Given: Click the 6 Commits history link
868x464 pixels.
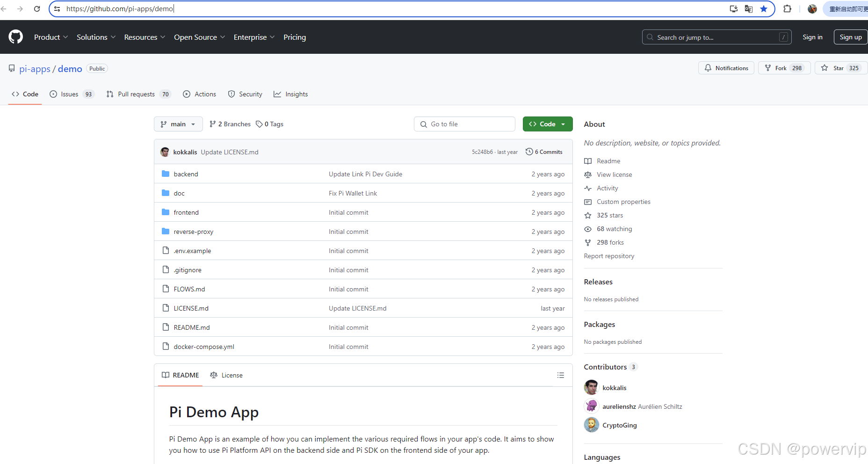Looking at the screenshot, I should [x=544, y=152].
